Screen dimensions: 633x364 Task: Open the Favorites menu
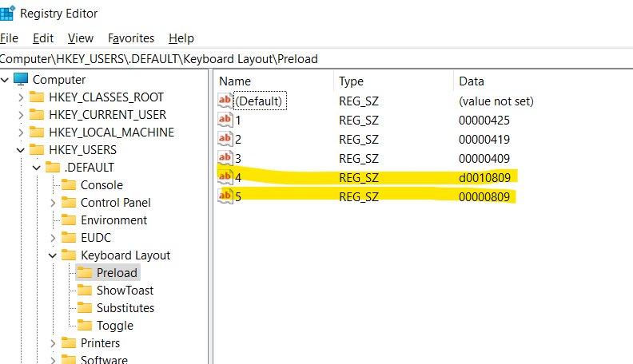click(x=131, y=38)
